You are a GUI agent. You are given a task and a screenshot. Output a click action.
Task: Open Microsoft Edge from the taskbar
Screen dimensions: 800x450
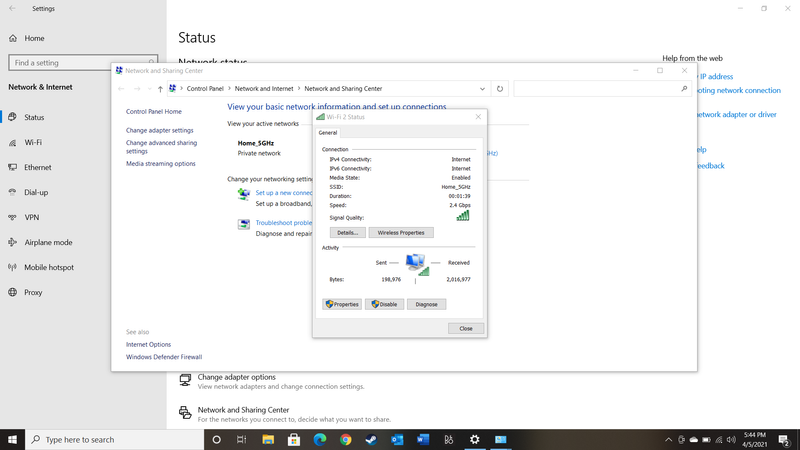point(320,439)
